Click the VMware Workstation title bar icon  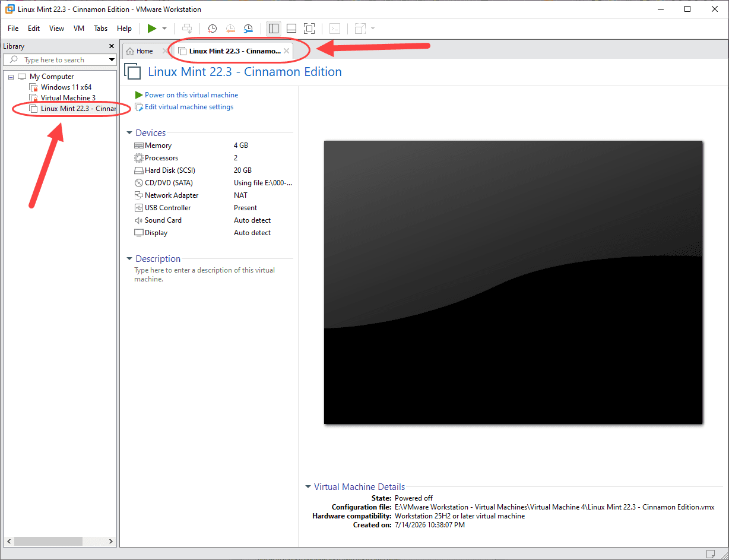tap(10, 9)
